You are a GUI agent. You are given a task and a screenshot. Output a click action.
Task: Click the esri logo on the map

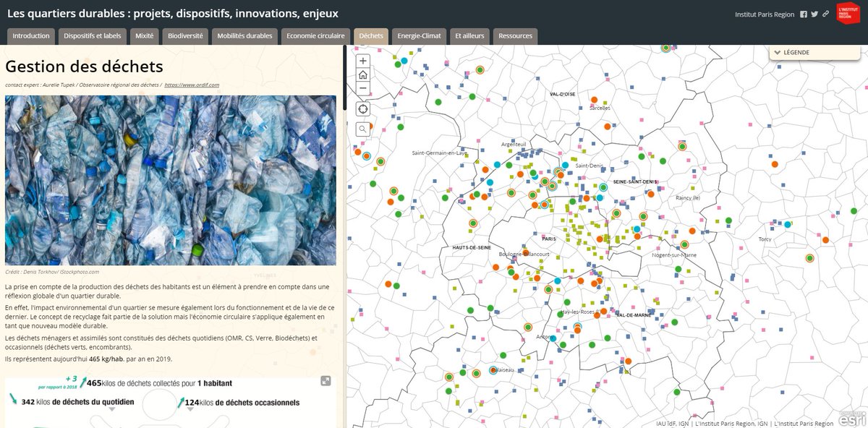852,420
